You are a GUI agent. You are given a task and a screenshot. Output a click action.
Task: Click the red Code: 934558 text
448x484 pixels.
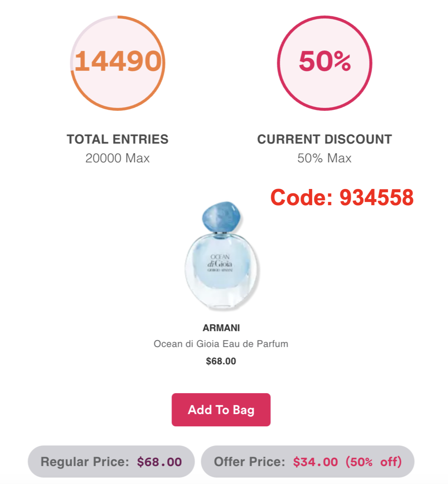coord(342,198)
